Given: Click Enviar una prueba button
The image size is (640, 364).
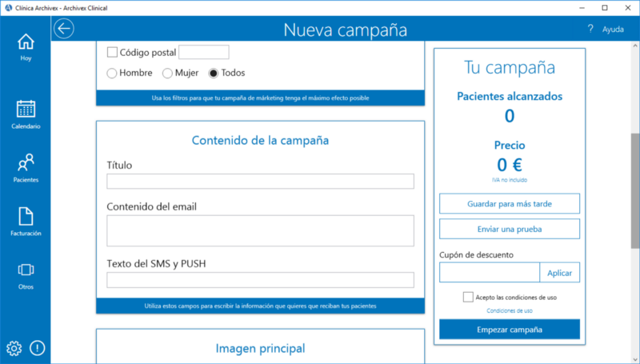Looking at the screenshot, I should (x=510, y=229).
